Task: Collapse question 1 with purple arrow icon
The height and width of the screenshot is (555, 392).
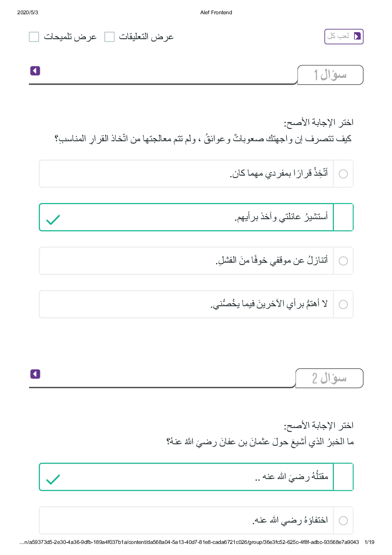Action: pyautogui.click(x=35, y=71)
